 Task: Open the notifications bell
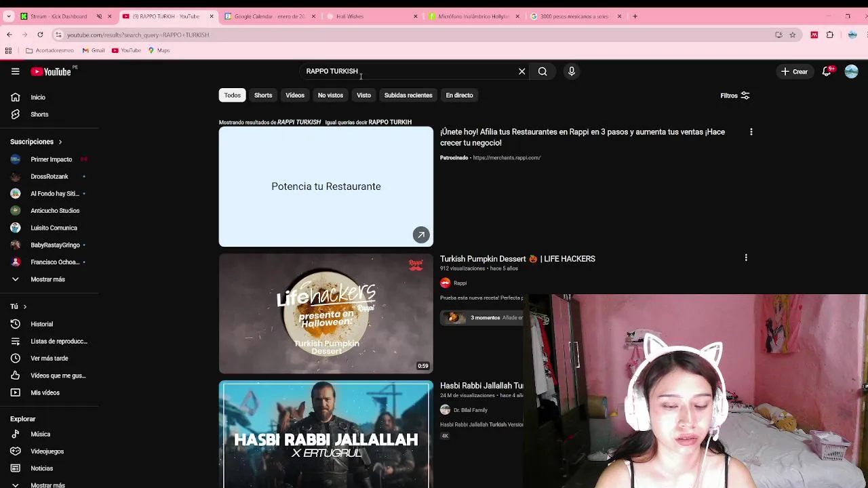827,71
